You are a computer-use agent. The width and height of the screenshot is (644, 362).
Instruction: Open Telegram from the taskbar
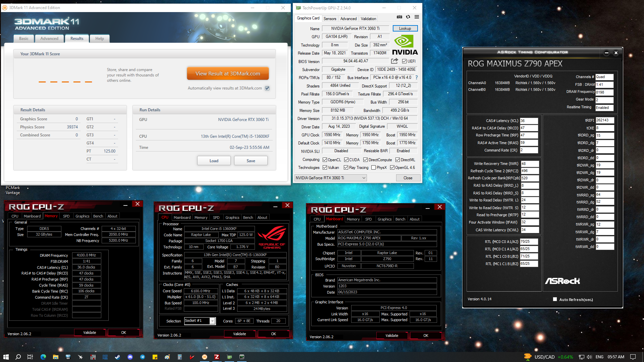(x=143, y=357)
